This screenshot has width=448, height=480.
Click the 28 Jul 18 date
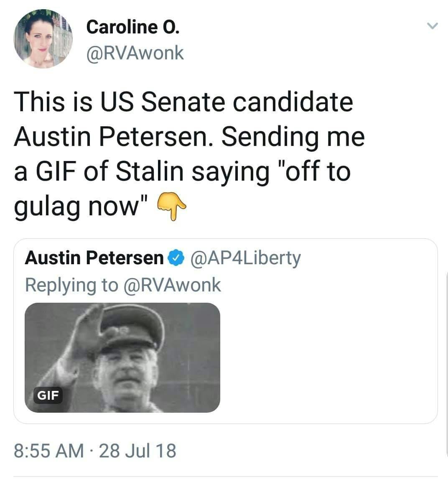pos(138,451)
